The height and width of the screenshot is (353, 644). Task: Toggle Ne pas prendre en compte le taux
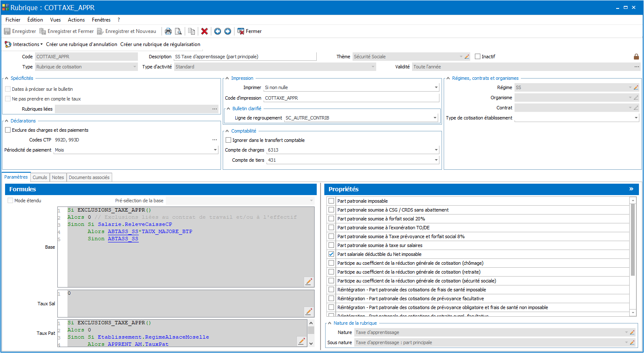[x=8, y=99]
